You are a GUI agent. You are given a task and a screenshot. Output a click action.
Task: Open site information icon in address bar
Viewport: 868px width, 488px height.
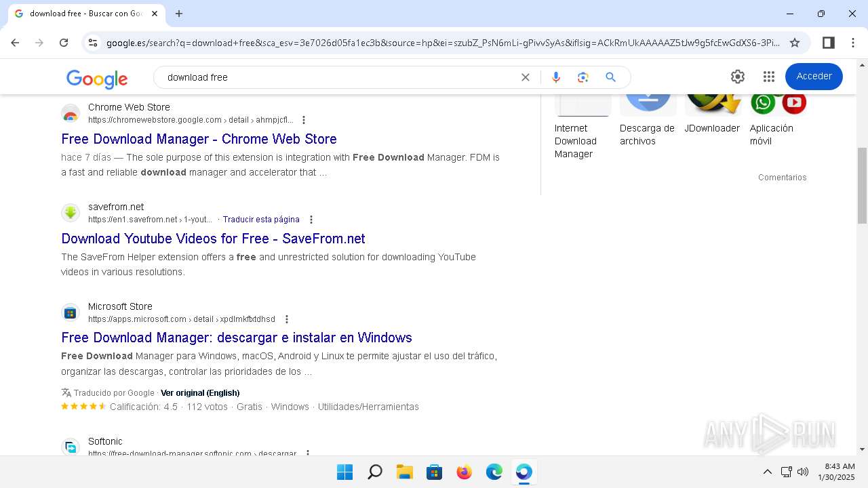(93, 43)
